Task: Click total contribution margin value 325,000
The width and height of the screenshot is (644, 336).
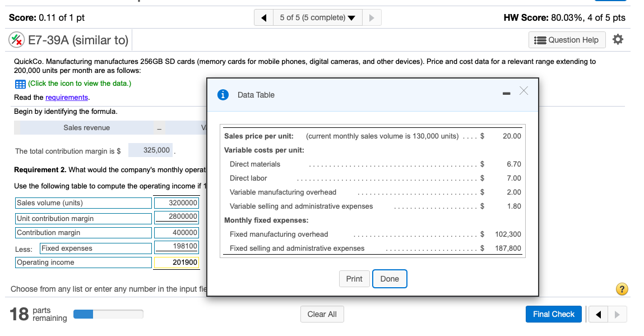Action: tap(150, 150)
